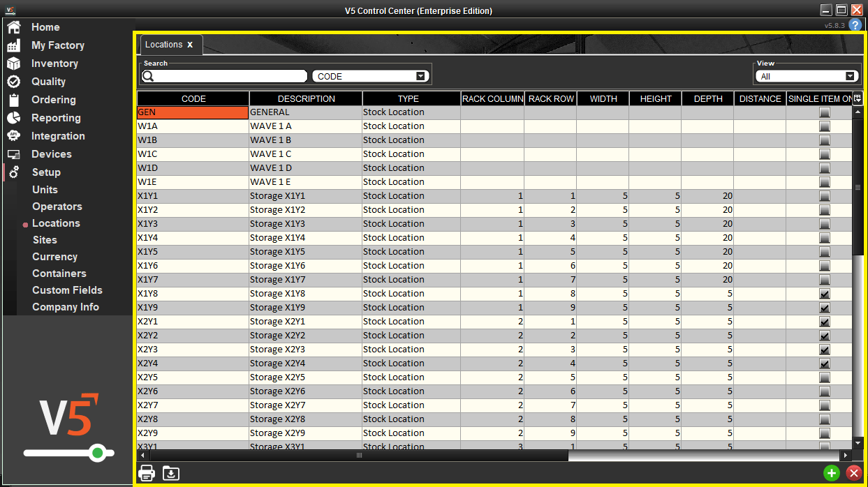Click the export download icon
Viewport: 868px width, 487px height.
(x=171, y=473)
